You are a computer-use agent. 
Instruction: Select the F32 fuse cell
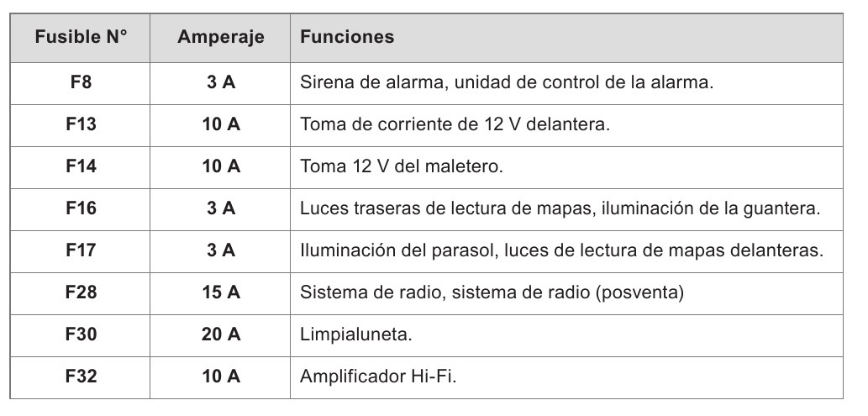point(81,377)
